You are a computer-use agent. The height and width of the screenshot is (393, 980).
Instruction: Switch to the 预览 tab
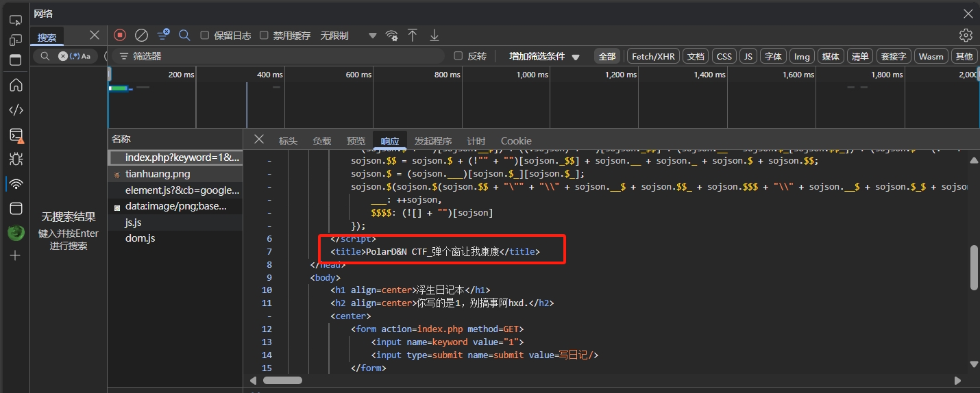[x=356, y=140]
